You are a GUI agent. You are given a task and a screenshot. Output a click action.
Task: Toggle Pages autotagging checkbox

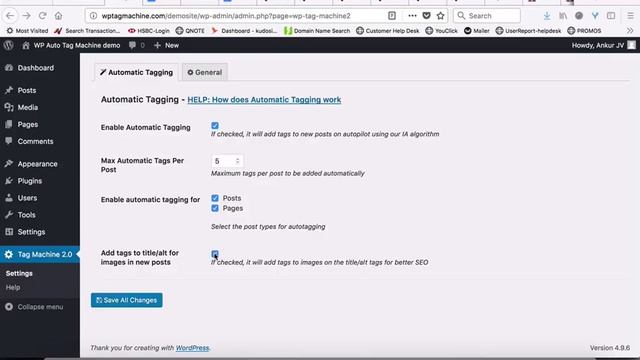[215, 208]
